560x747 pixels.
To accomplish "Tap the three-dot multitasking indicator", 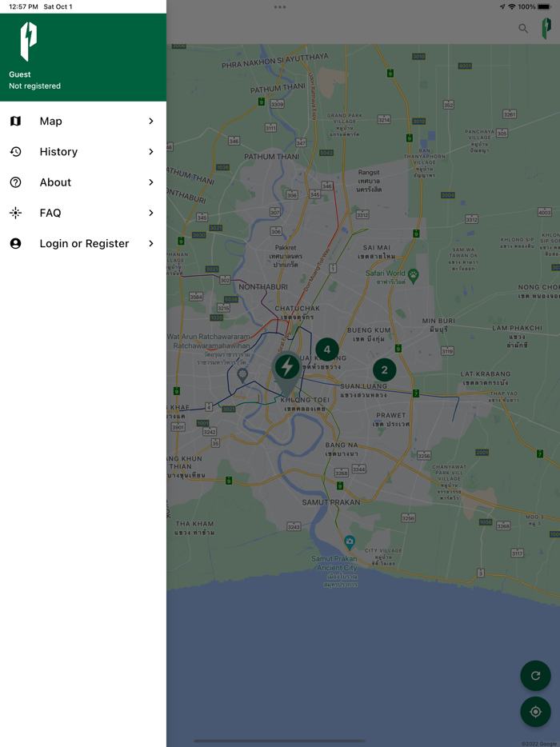I will [280, 7].
